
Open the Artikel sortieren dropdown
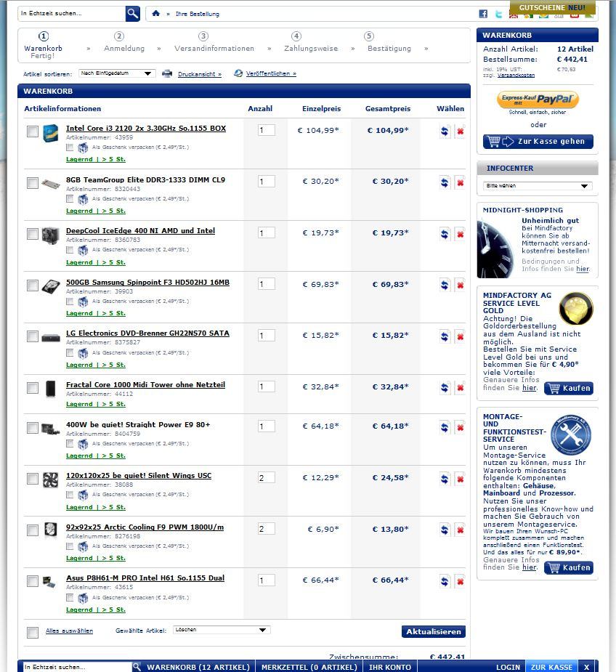[x=117, y=73]
